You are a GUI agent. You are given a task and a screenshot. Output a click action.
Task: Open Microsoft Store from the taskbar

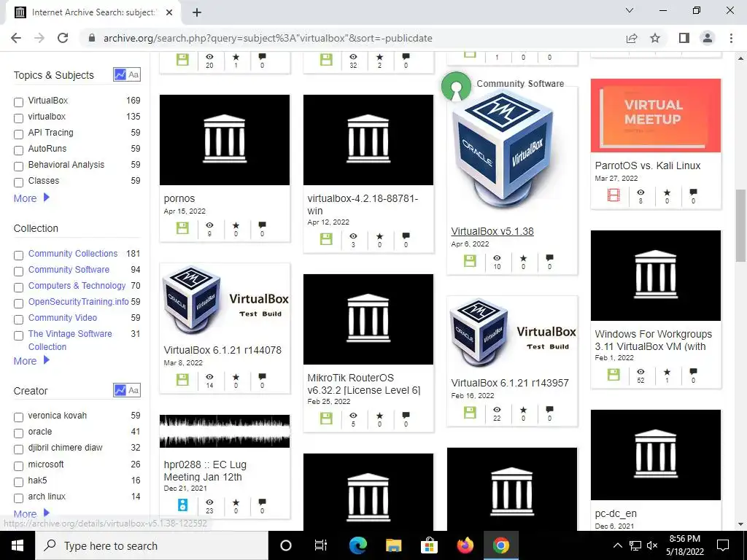click(x=429, y=545)
